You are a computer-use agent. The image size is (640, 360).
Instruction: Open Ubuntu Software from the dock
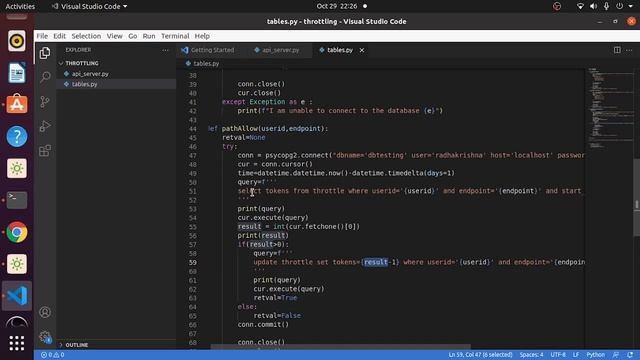coord(17,104)
